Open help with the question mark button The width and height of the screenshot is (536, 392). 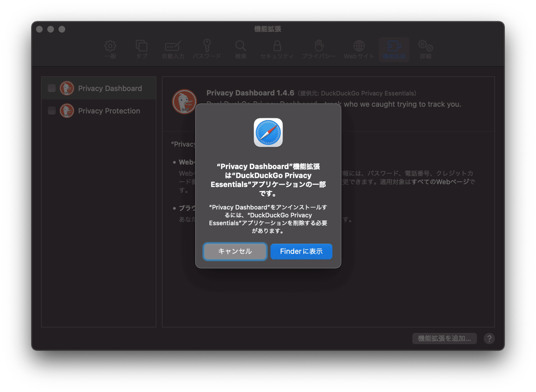click(x=489, y=338)
